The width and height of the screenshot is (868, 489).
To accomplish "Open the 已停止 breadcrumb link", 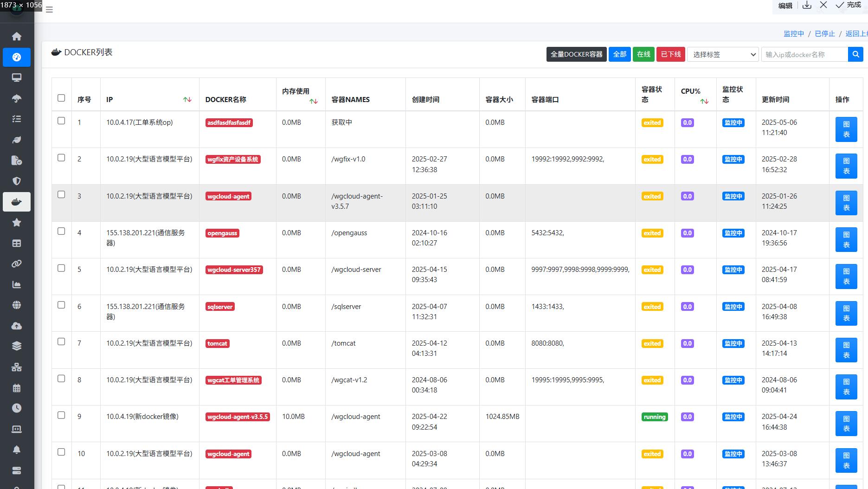I will [x=824, y=33].
